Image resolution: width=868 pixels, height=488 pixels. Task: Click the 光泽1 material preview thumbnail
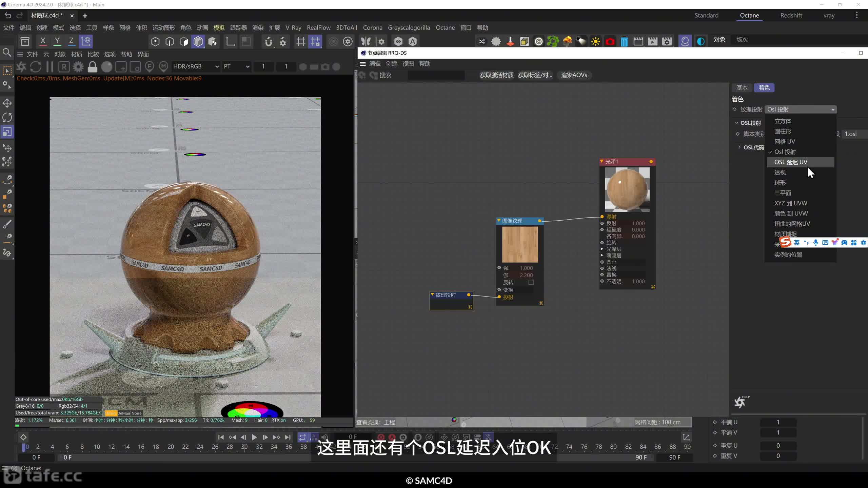(x=627, y=189)
